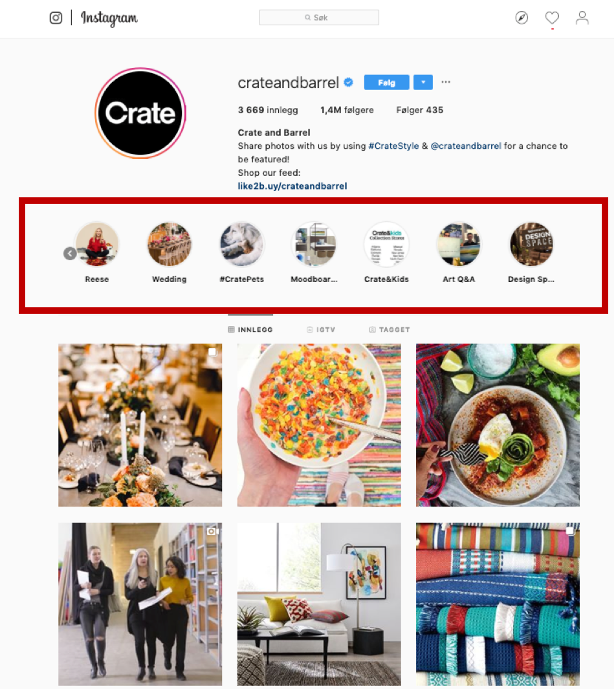The height and width of the screenshot is (689, 616).
Task: View the 1,4M følgere list
Action: coord(347,110)
